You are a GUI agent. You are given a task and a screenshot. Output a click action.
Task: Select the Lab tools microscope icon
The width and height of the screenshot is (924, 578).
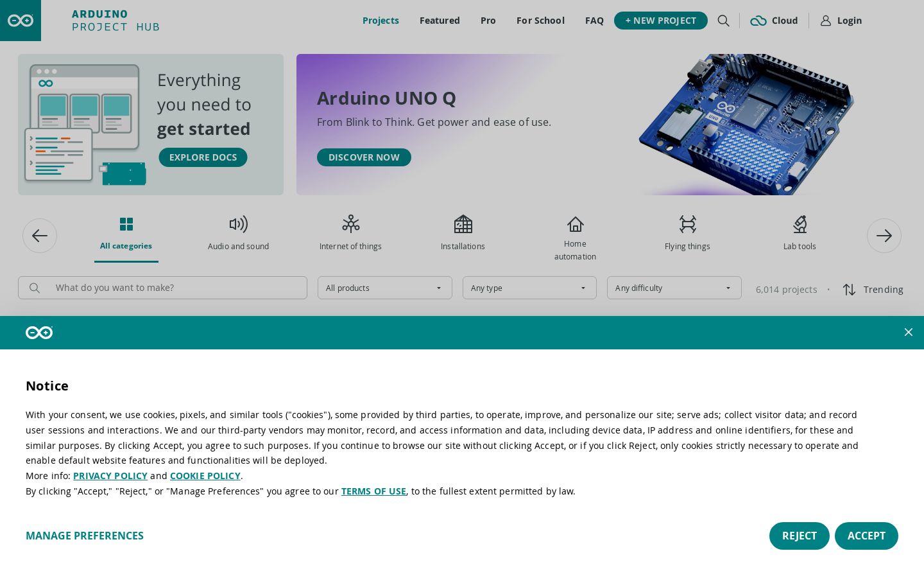[800, 224]
